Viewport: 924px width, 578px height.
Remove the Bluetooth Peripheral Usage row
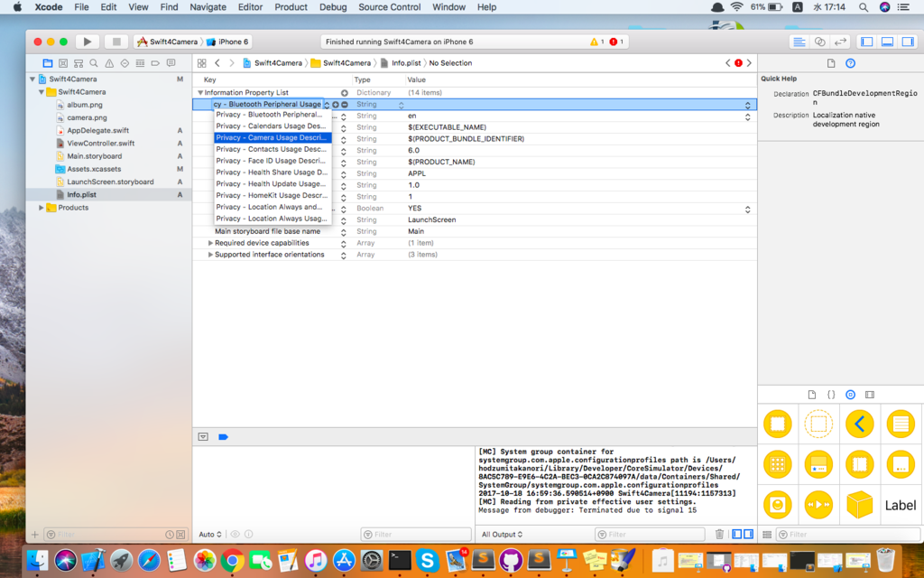pos(344,105)
